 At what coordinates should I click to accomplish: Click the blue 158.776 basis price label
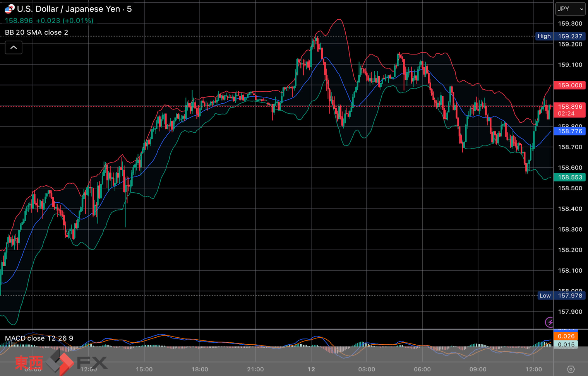(x=569, y=131)
